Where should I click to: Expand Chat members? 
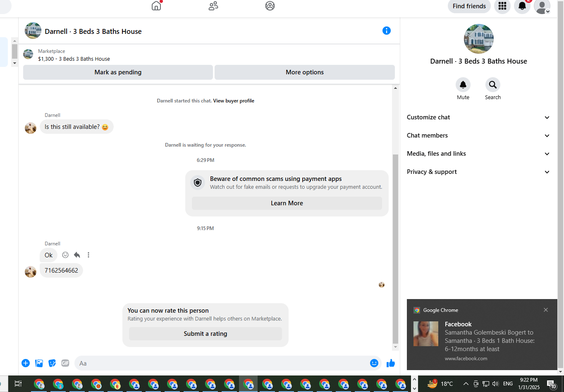coord(478,135)
